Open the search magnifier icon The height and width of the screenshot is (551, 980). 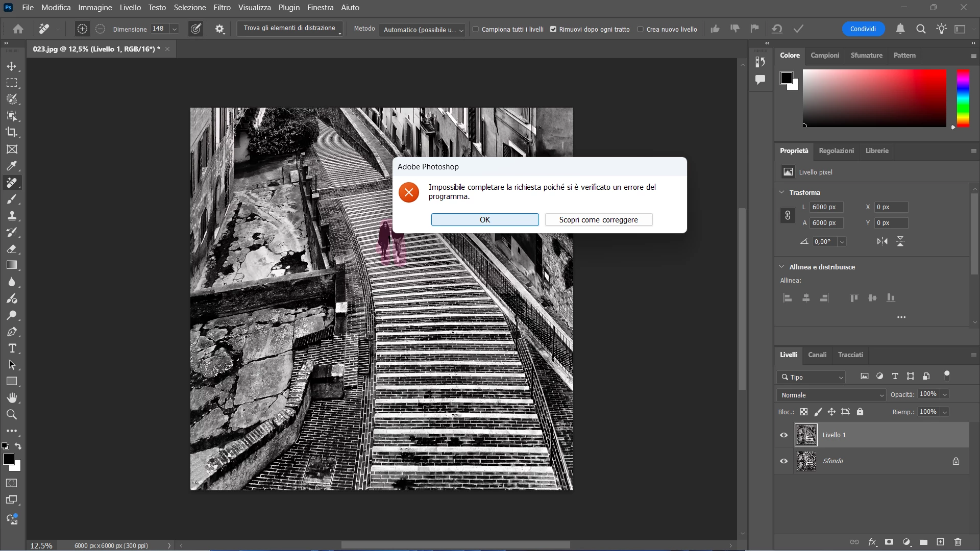pos(921,29)
